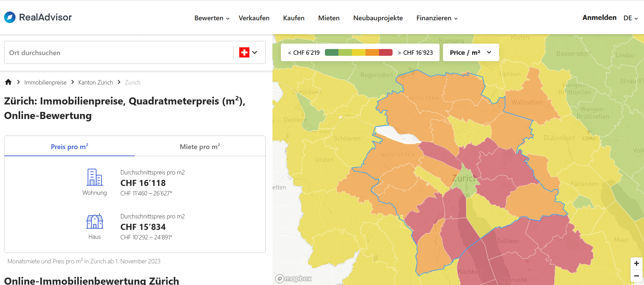This screenshot has height=285, width=644.
Task: Go to Kaufen in the navigation
Action: pos(294,18)
